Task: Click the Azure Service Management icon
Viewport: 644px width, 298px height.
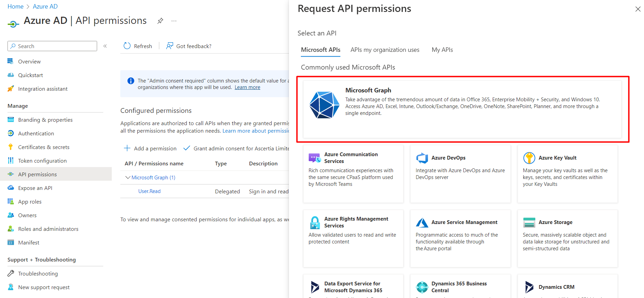Action: (x=422, y=222)
